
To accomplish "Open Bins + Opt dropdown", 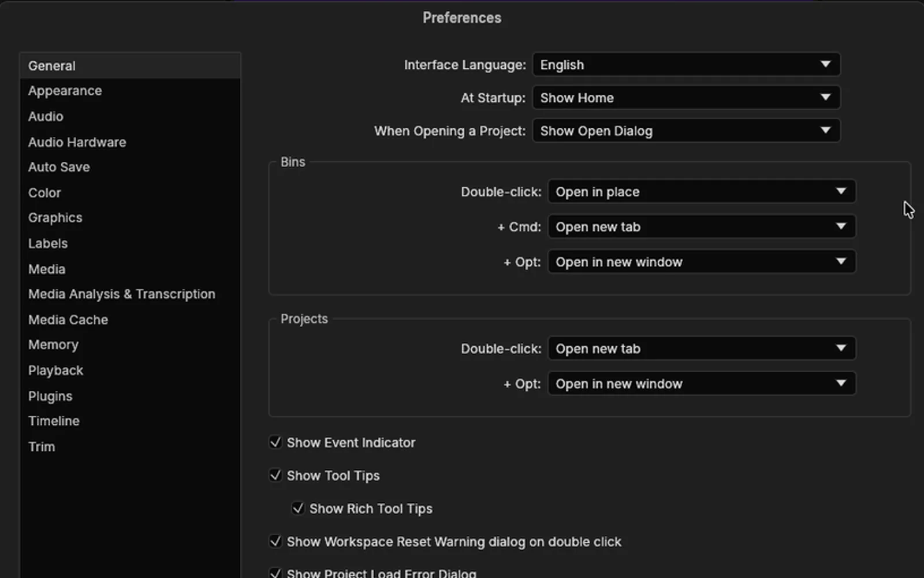I will [x=702, y=262].
